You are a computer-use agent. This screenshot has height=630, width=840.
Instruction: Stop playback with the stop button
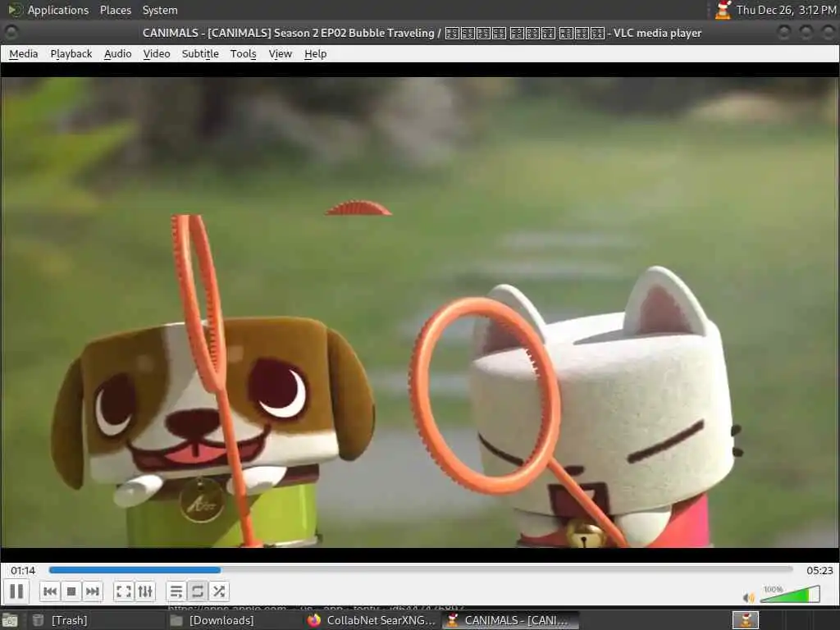(x=71, y=591)
